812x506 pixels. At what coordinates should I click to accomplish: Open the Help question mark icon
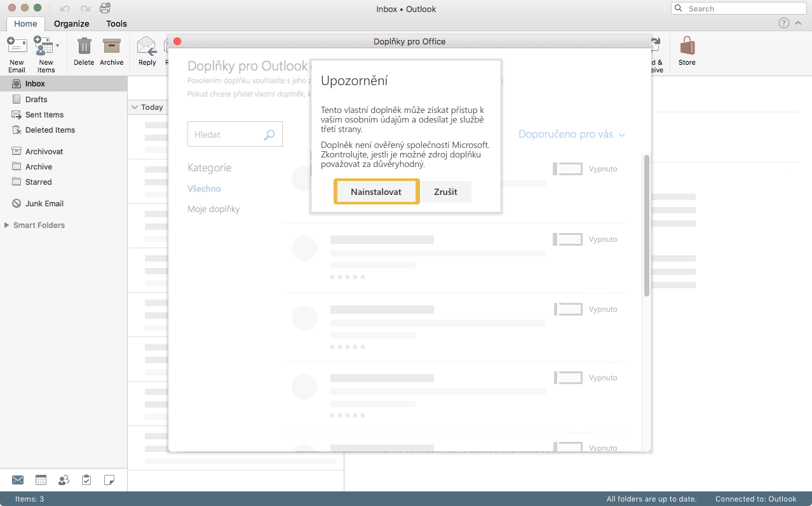coord(784,23)
